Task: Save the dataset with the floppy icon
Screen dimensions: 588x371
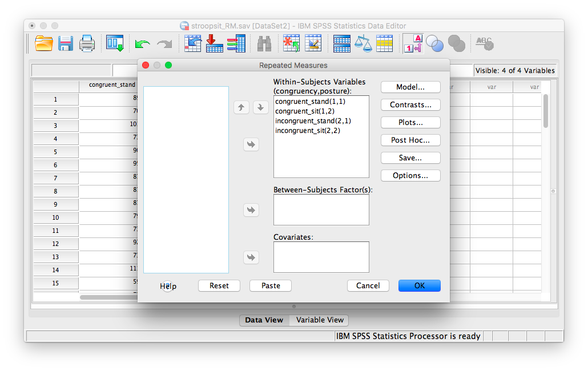Action: [x=66, y=43]
